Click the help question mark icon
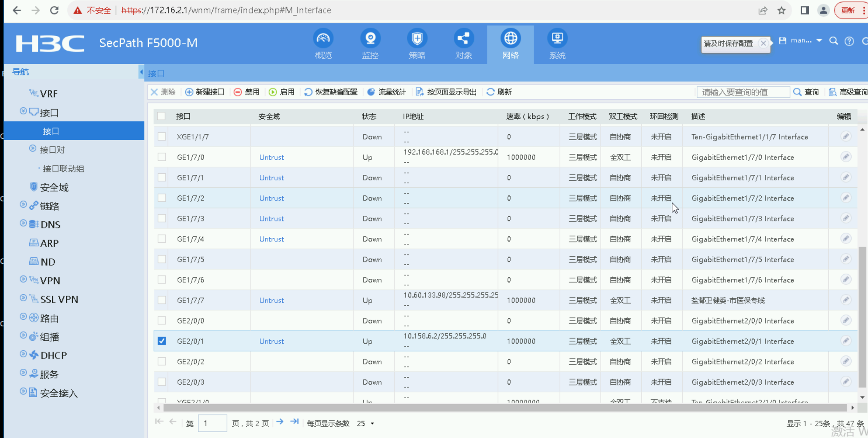Viewport: 868px width, 438px height. tap(849, 41)
